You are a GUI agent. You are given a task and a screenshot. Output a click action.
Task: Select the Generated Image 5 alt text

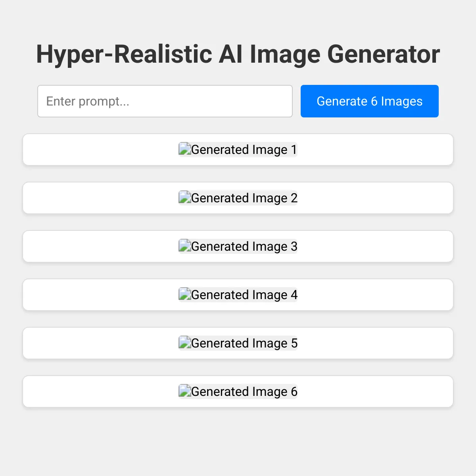[244, 343]
